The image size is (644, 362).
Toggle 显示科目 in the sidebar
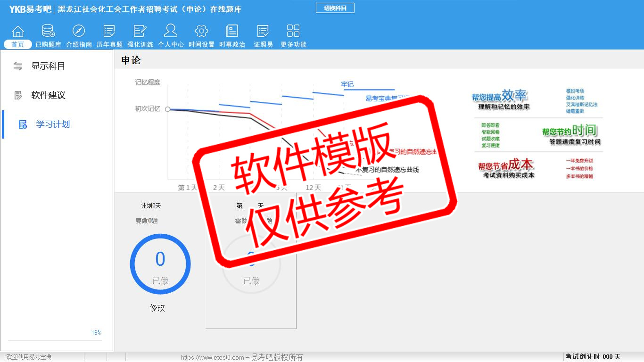(48, 66)
